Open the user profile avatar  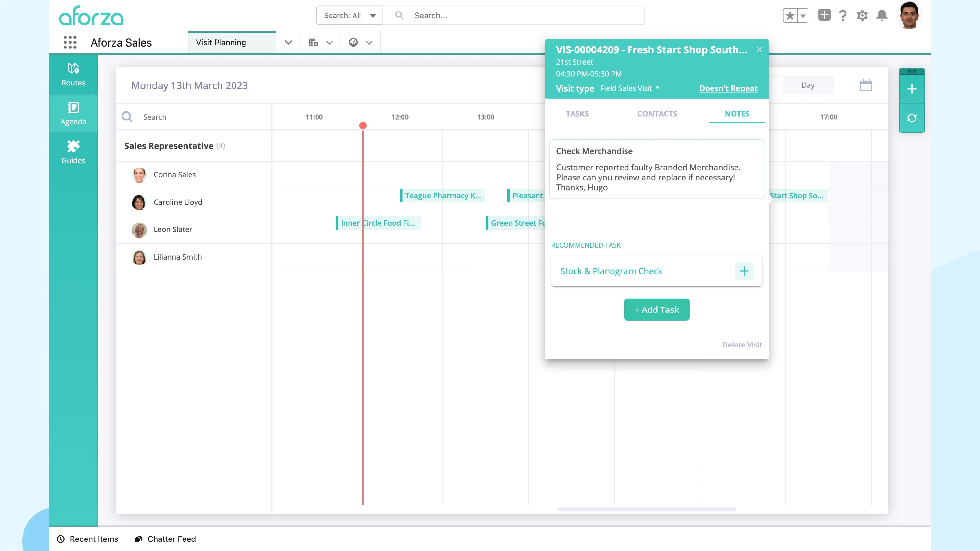tap(909, 15)
